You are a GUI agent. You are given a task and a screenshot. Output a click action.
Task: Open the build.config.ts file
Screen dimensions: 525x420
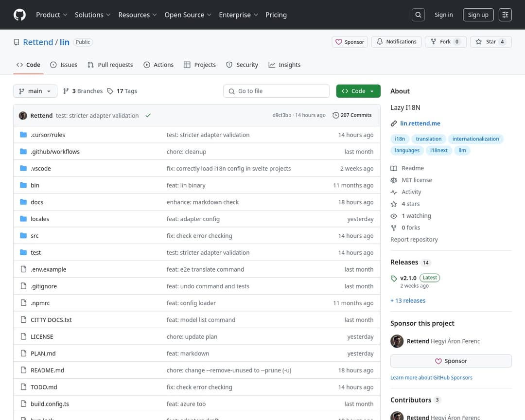coord(50,404)
